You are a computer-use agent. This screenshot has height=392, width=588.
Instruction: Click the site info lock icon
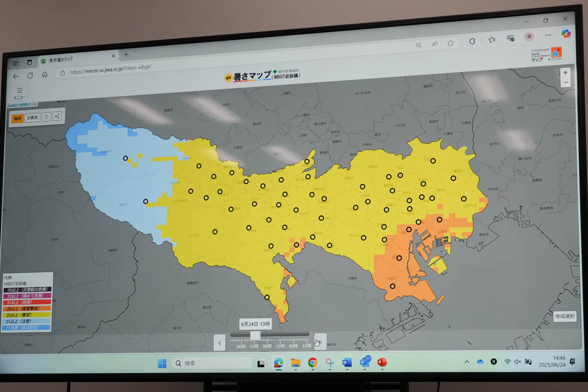pos(62,73)
